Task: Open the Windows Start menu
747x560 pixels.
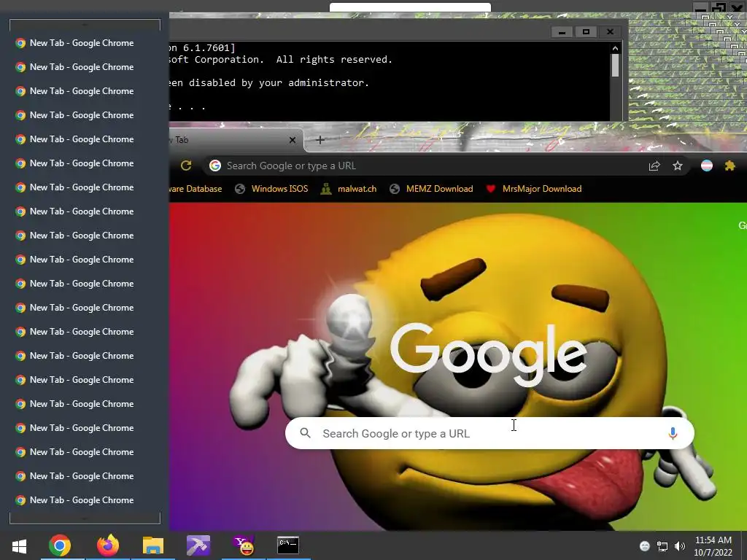Action: pos(19,545)
